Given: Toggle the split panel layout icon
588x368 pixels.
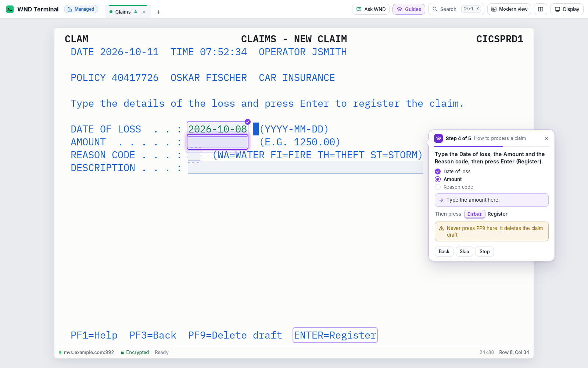Looking at the screenshot, I should (541, 9).
